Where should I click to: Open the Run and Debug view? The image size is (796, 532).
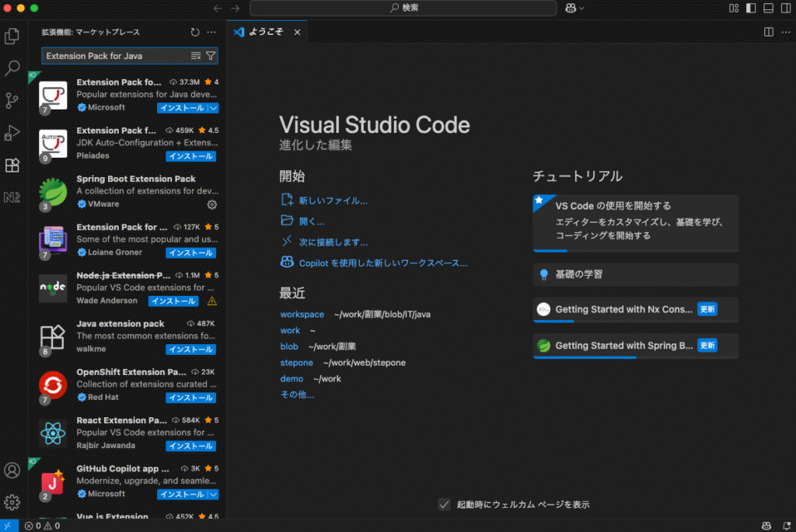(x=12, y=133)
